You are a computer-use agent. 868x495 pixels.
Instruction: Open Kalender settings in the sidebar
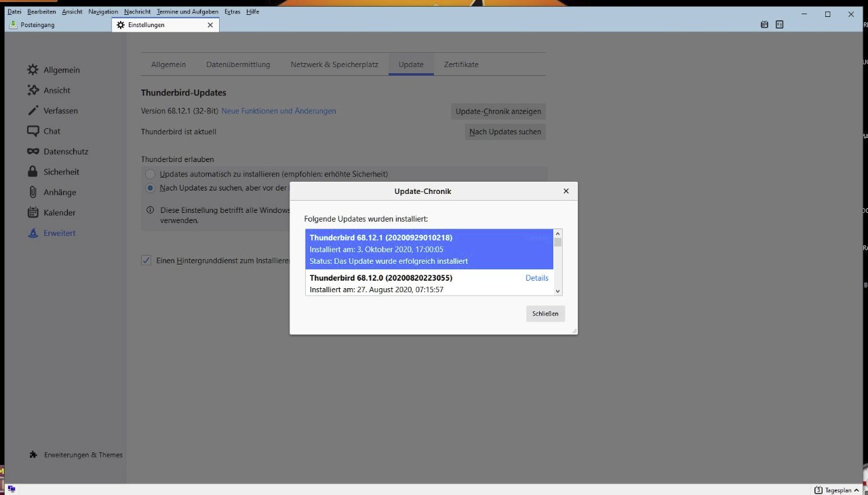click(x=51, y=212)
